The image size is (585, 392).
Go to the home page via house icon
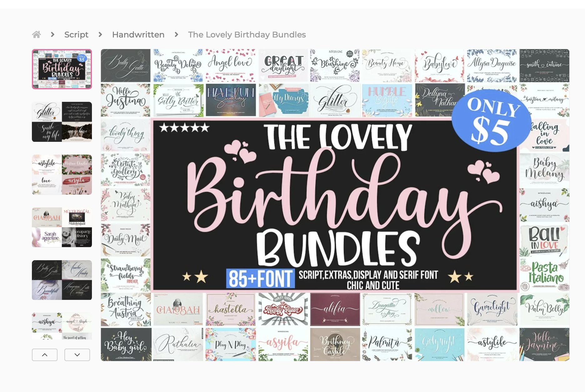(36, 35)
